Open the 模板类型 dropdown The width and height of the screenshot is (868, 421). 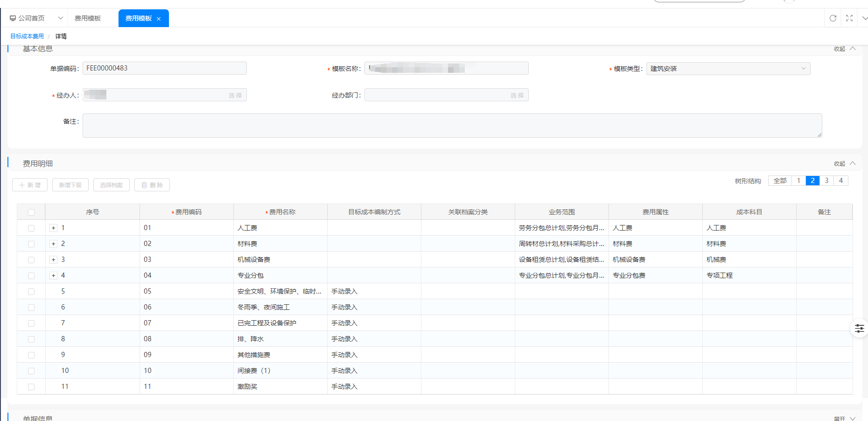(x=728, y=69)
